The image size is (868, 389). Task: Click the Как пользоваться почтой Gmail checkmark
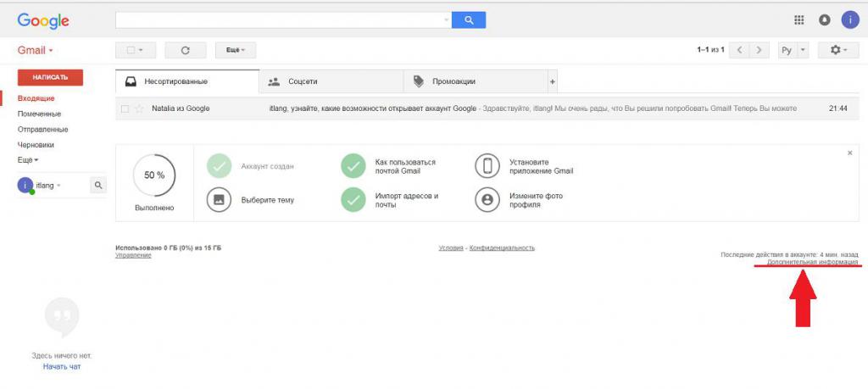click(x=353, y=166)
